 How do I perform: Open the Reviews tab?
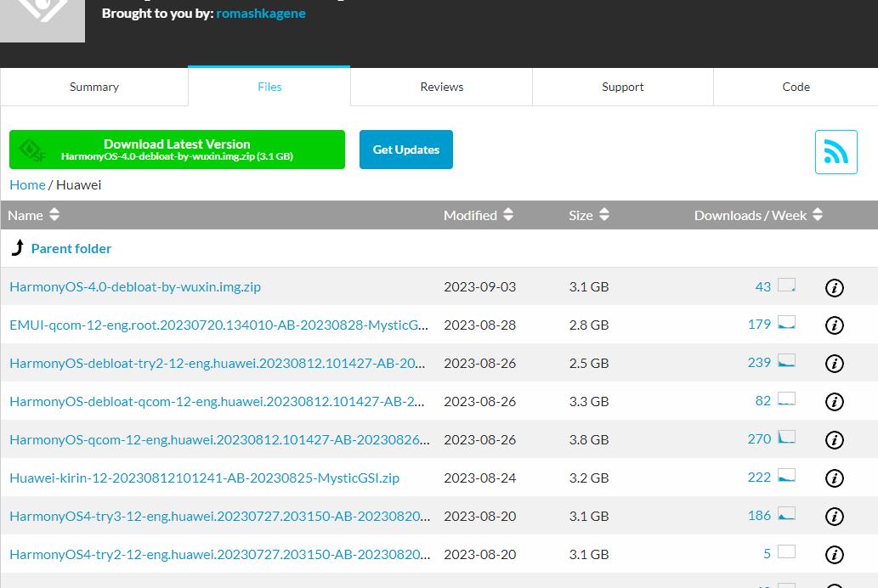coord(441,87)
